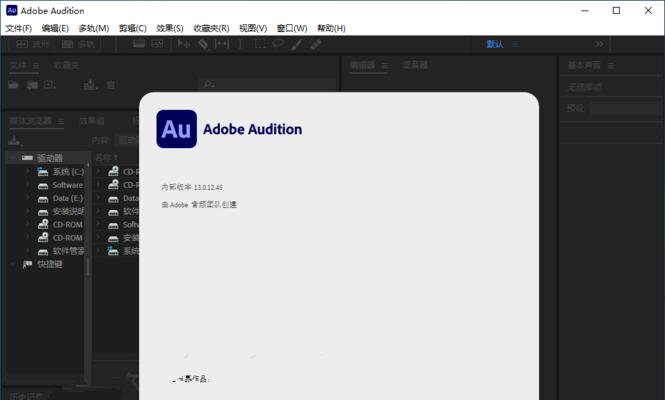Select the Lasso Selection tool
The height and width of the screenshot is (400, 665).
[x=278, y=44]
